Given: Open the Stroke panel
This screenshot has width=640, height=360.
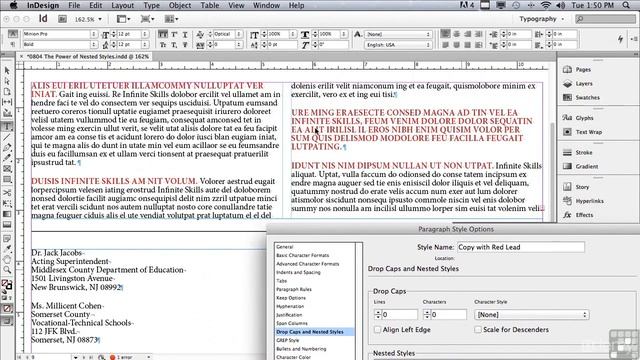Looking at the screenshot, I should [578, 152].
